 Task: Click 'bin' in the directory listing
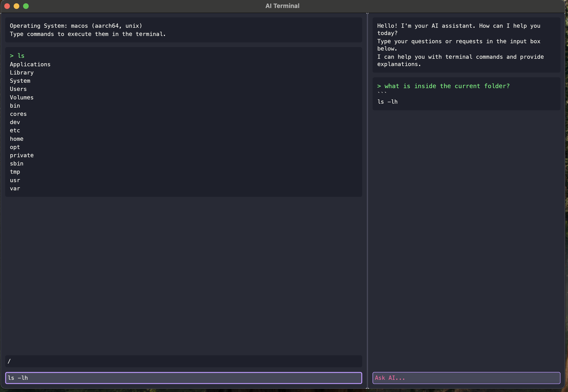pyautogui.click(x=15, y=106)
